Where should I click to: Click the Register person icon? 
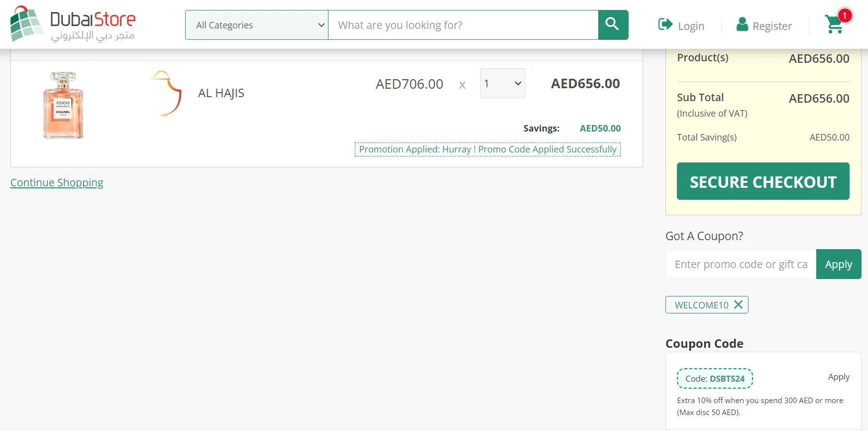(742, 24)
